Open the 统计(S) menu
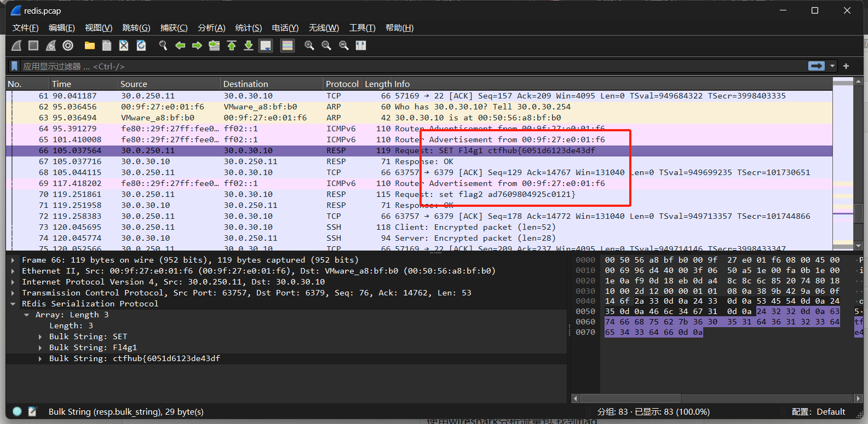 [x=249, y=28]
